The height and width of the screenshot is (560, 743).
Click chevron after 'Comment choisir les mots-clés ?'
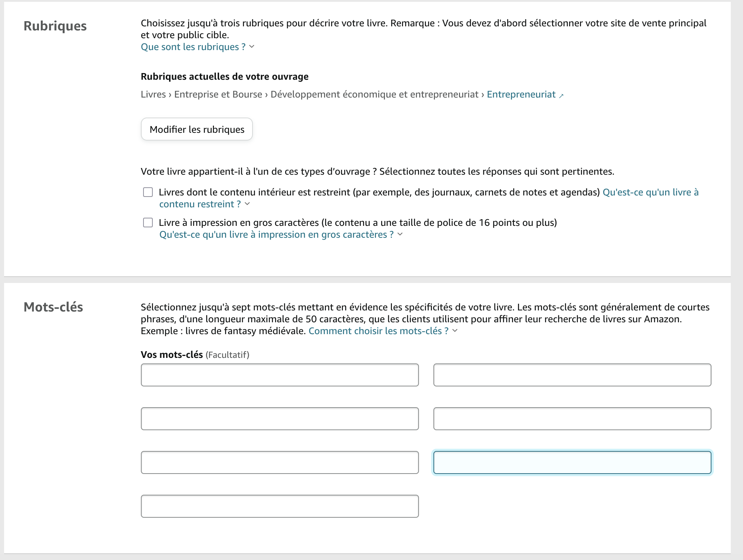click(x=455, y=331)
